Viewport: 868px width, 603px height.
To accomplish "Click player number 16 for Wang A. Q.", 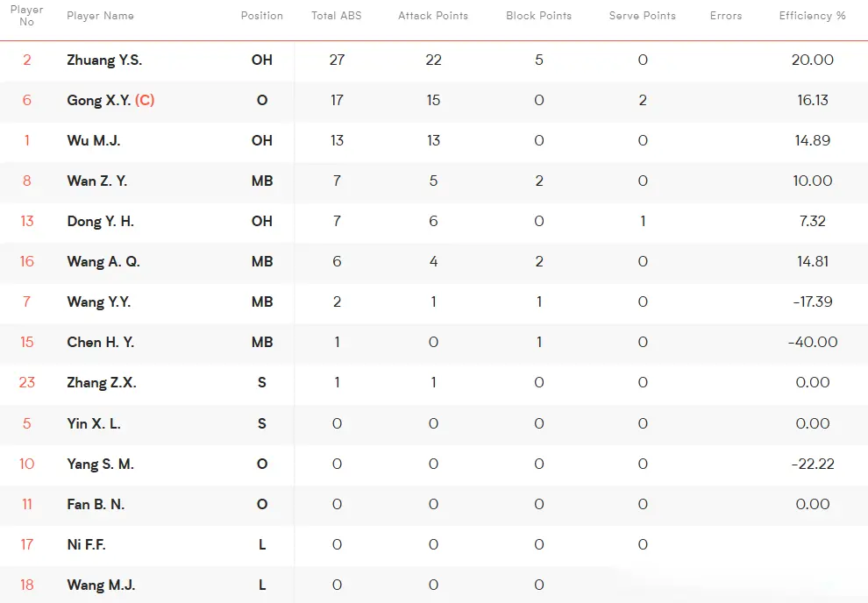I will point(26,261).
